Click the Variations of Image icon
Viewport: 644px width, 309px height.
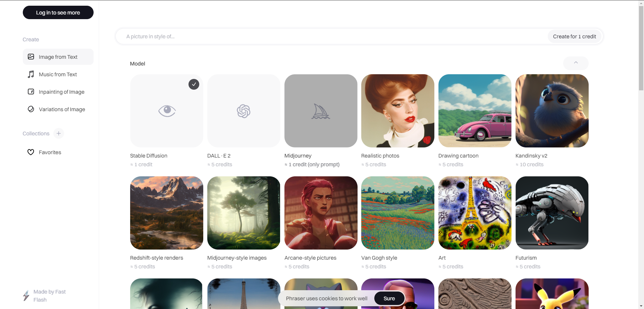click(x=31, y=109)
